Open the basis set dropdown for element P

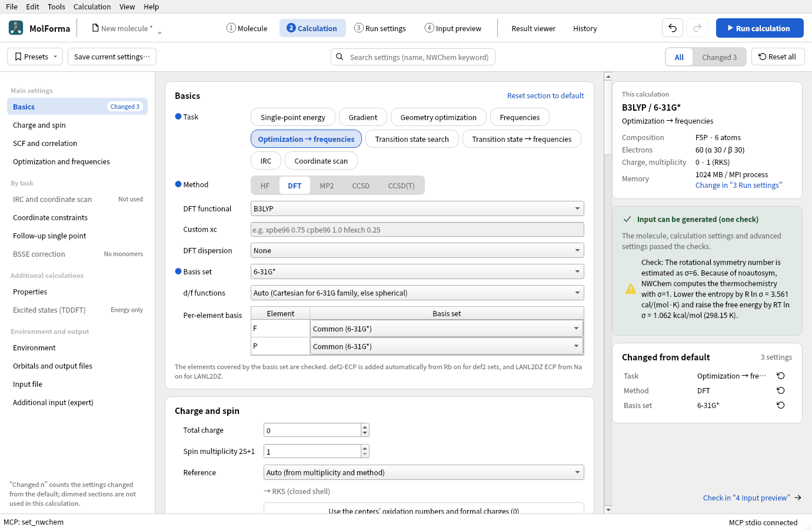[447, 346]
